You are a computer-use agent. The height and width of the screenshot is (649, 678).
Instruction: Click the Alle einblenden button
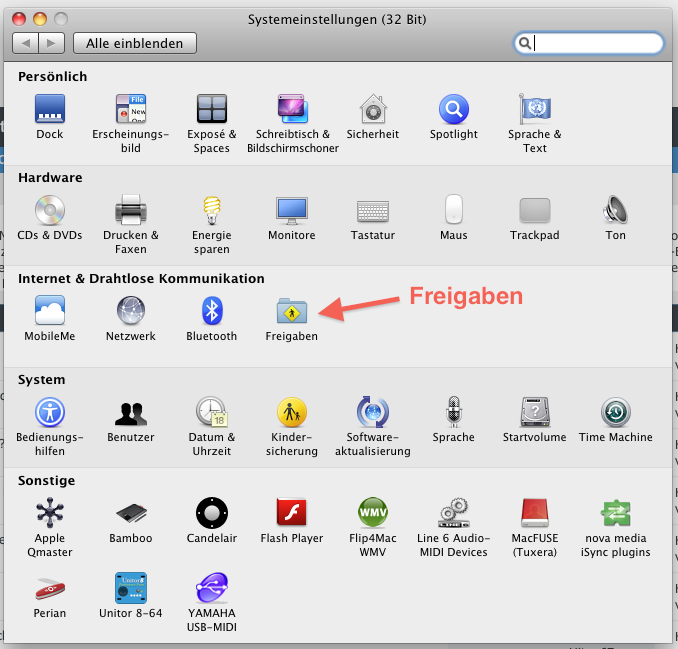[x=135, y=43]
